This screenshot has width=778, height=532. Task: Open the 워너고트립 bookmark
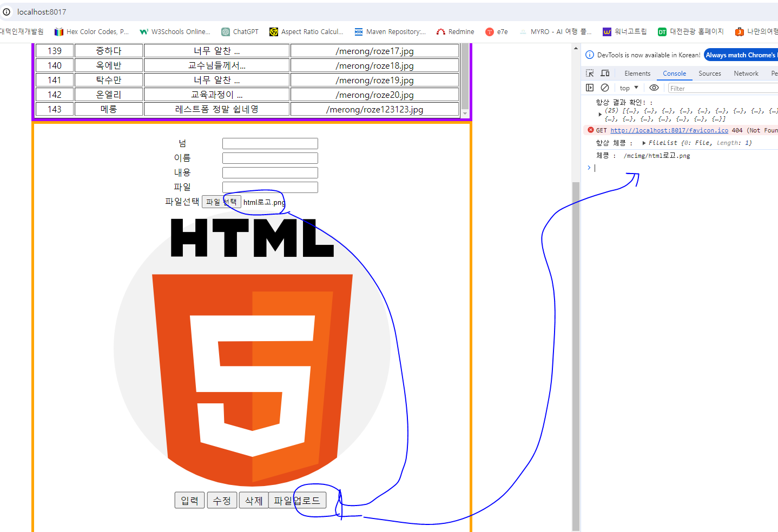click(x=625, y=32)
